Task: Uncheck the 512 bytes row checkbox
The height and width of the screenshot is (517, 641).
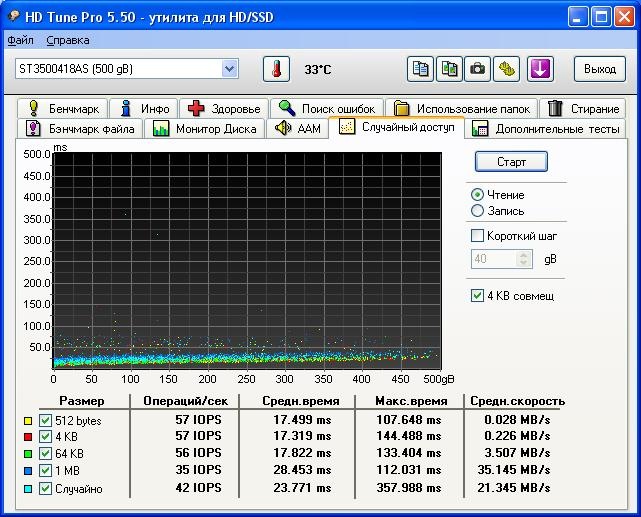Action: [45, 421]
